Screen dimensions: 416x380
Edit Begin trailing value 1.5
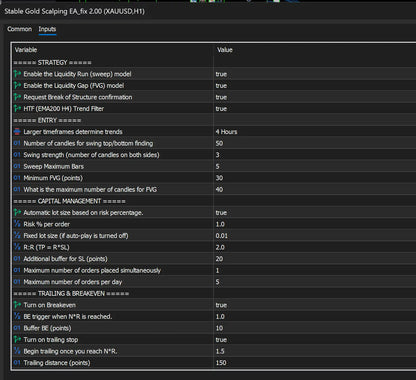pyautogui.click(x=220, y=351)
